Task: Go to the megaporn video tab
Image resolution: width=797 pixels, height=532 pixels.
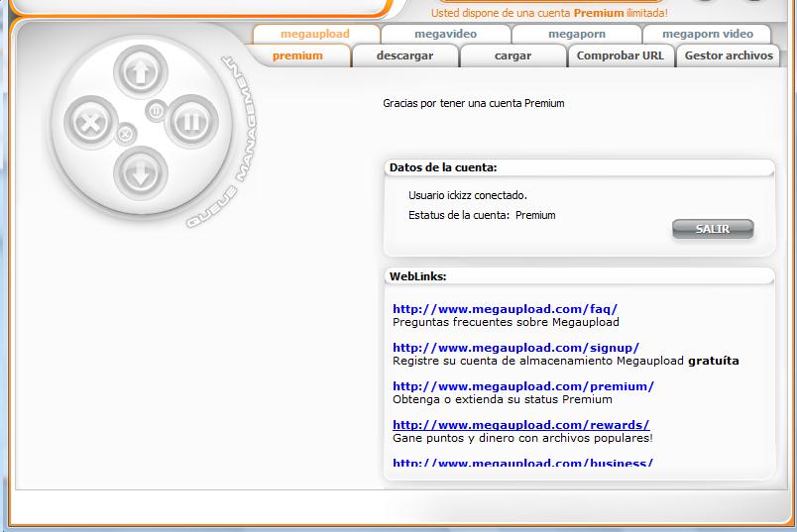Action: 707,34
